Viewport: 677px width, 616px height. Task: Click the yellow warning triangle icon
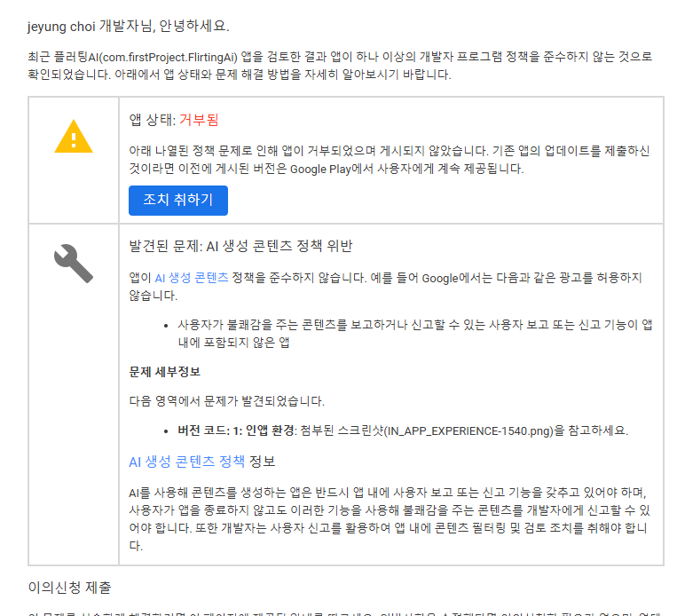pyautogui.click(x=74, y=137)
